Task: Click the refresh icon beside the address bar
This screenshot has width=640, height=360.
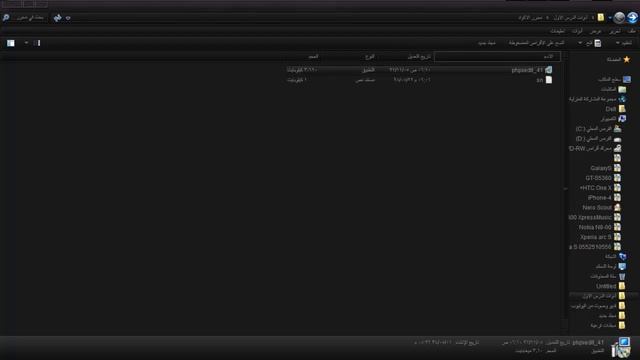Action: click(58, 18)
